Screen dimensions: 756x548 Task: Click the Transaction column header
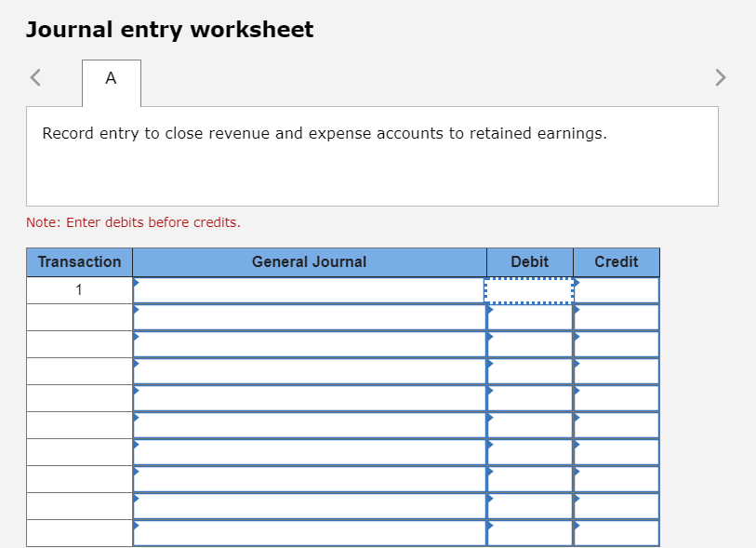point(78,261)
